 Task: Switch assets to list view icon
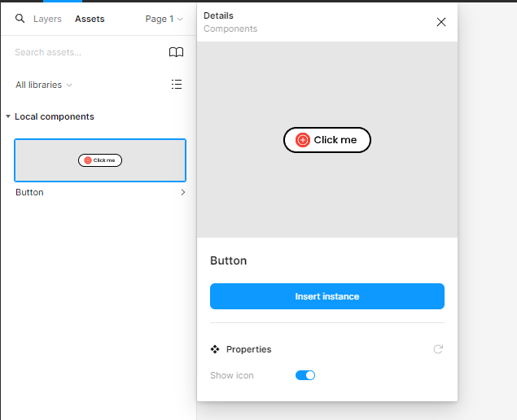[177, 84]
